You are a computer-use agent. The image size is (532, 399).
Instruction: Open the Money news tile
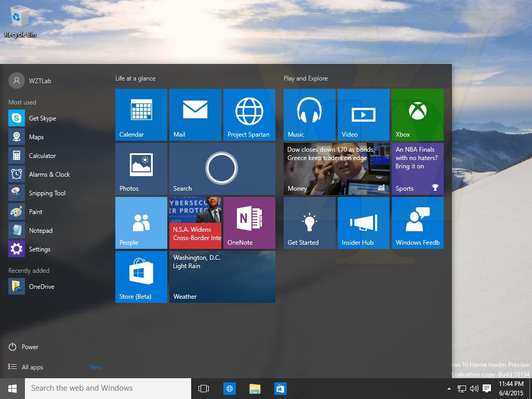337,169
